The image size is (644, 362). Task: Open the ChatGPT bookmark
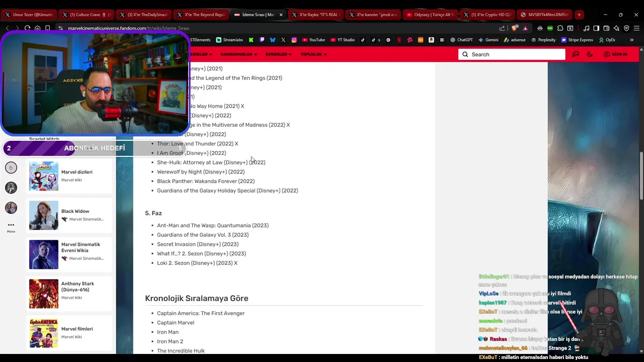(x=461, y=40)
